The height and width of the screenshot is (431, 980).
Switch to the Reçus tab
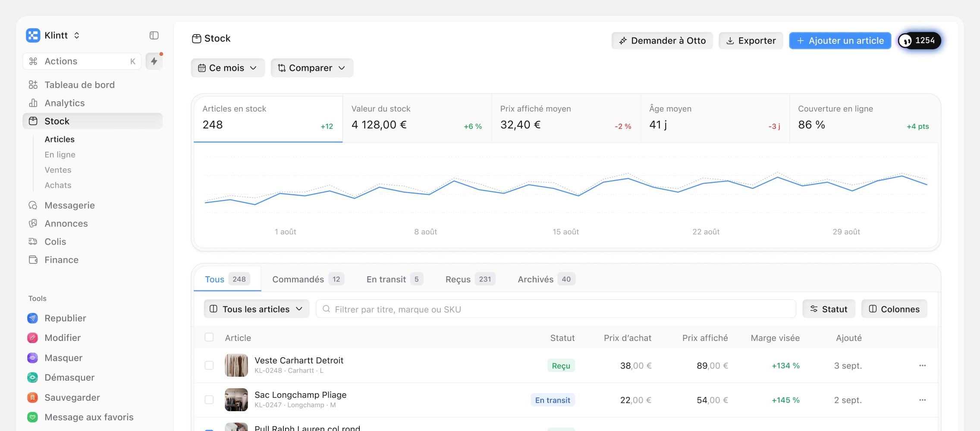pos(470,279)
